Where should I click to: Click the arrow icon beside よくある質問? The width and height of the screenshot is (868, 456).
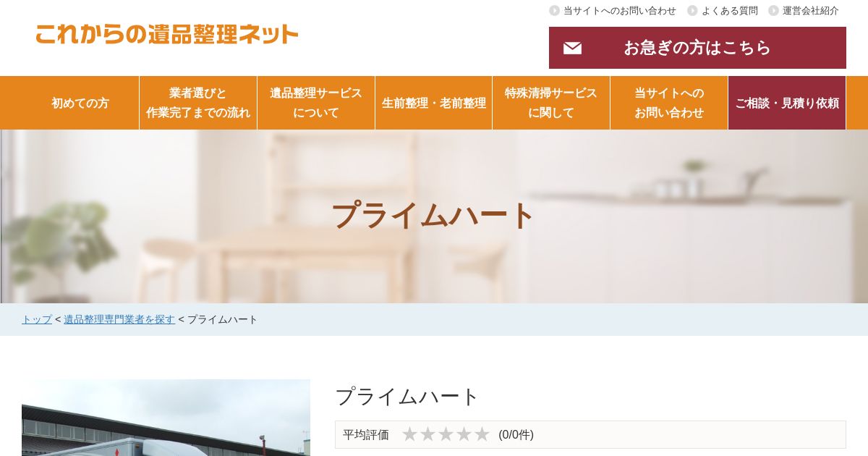[692, 11]
